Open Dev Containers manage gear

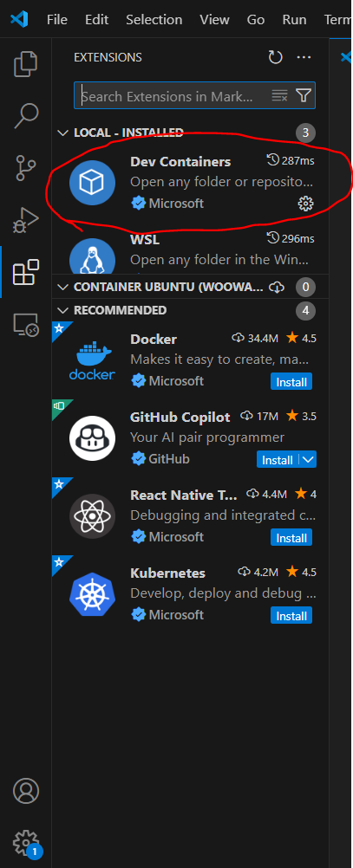(305, 204)
